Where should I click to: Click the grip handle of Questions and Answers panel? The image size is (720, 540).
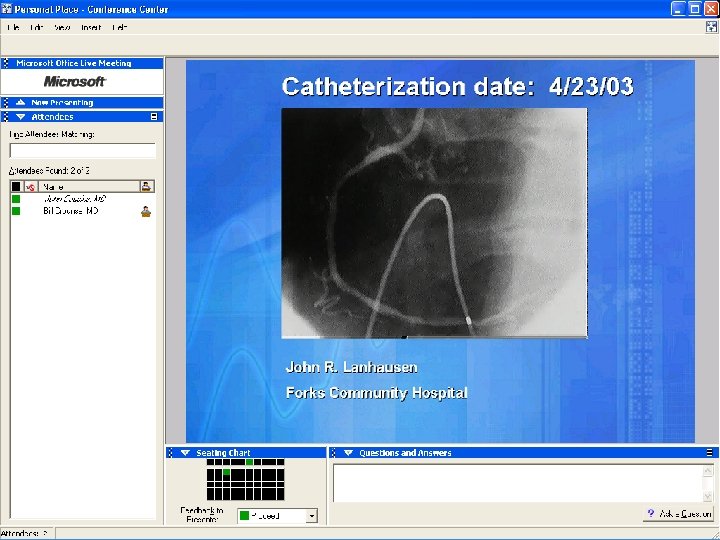(x=333, y=453)
